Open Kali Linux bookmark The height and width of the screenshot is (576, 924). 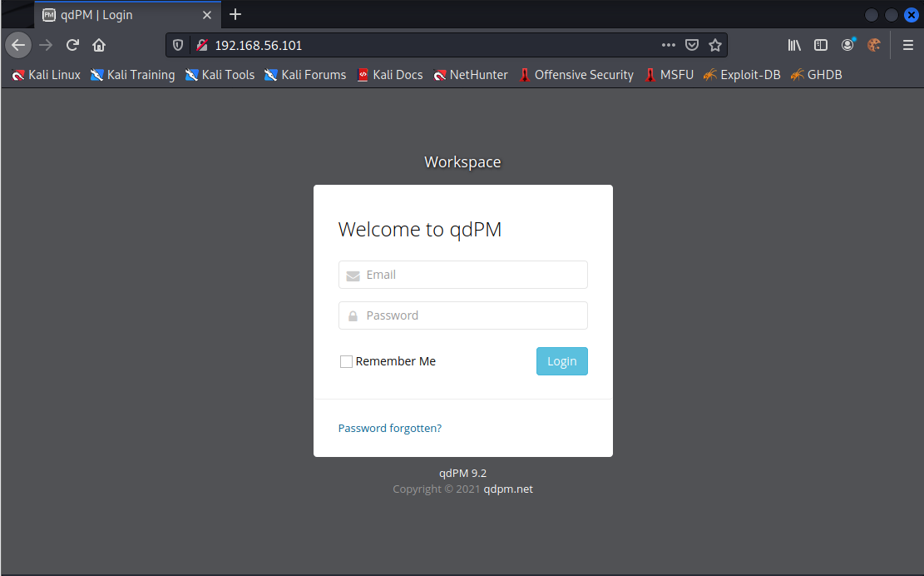[47, 75]
